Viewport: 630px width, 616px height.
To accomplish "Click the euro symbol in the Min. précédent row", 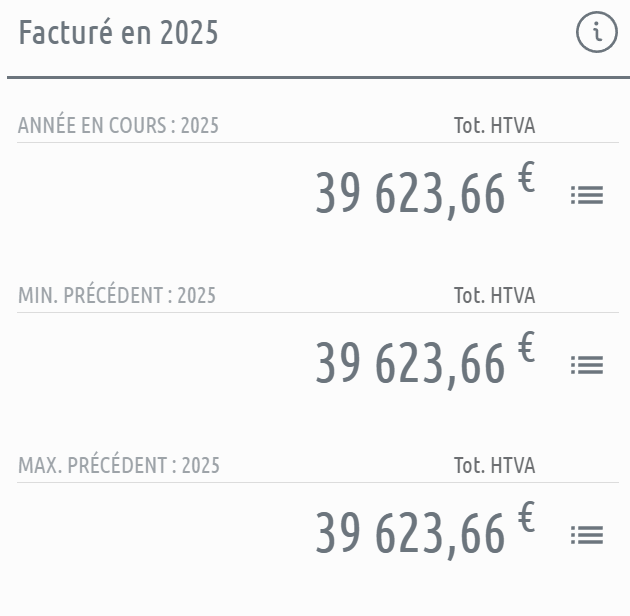I will coord(526,348).
